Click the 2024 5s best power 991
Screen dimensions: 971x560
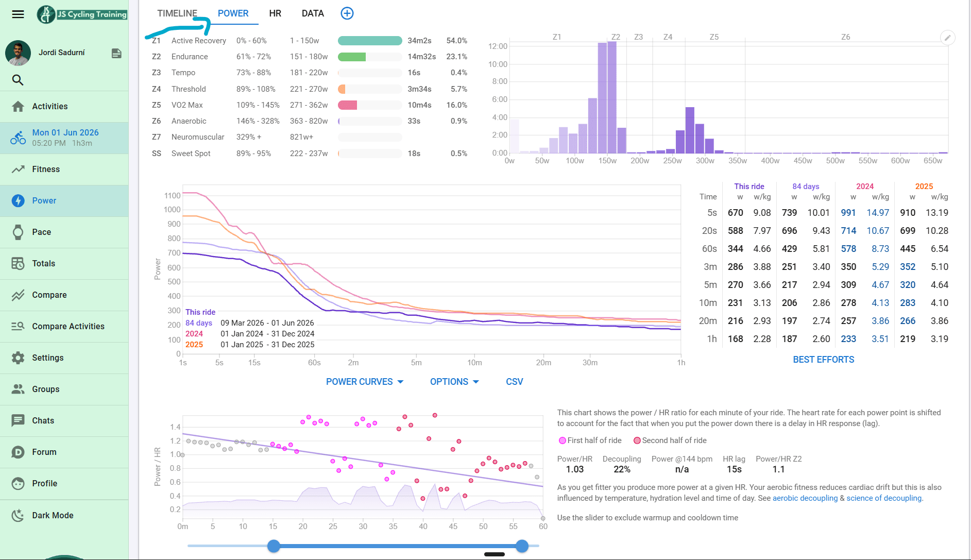click(848, 213)
